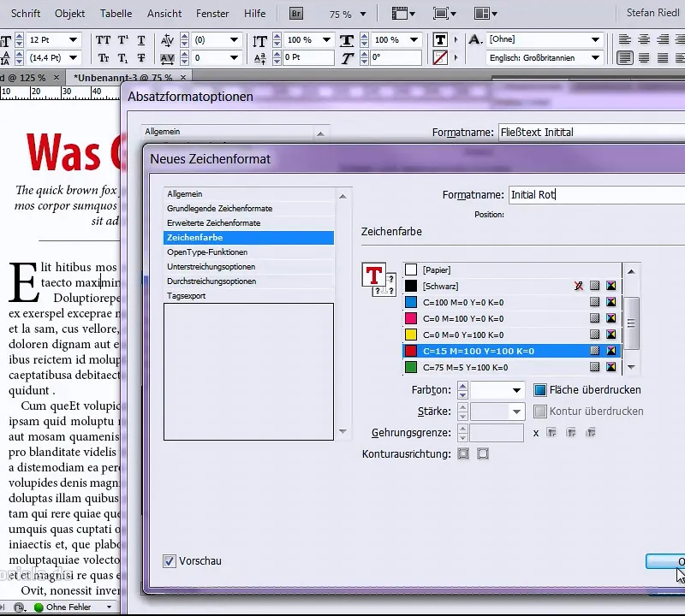This screenshot has width=685, height=616.
Task: Open the language Englisch: Großbritannien dropdown
Action: click(595, 57)
